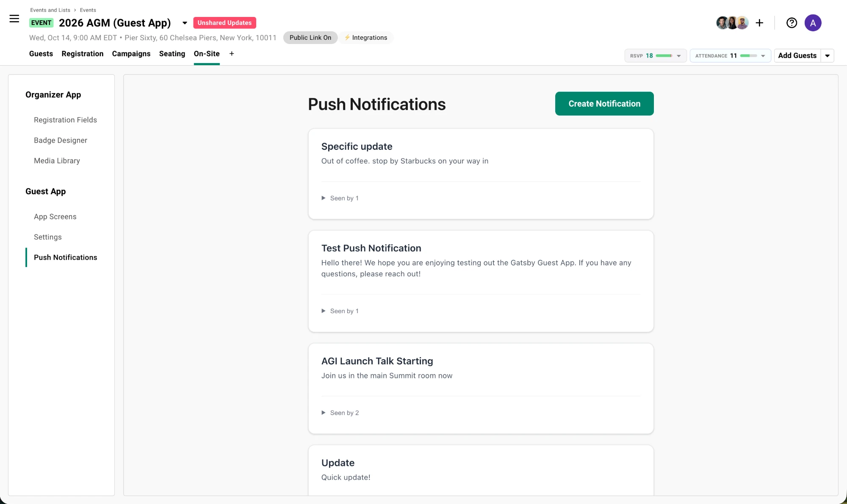Switch to the Seating tab
847x504 pixels.
tap(172, 54)
